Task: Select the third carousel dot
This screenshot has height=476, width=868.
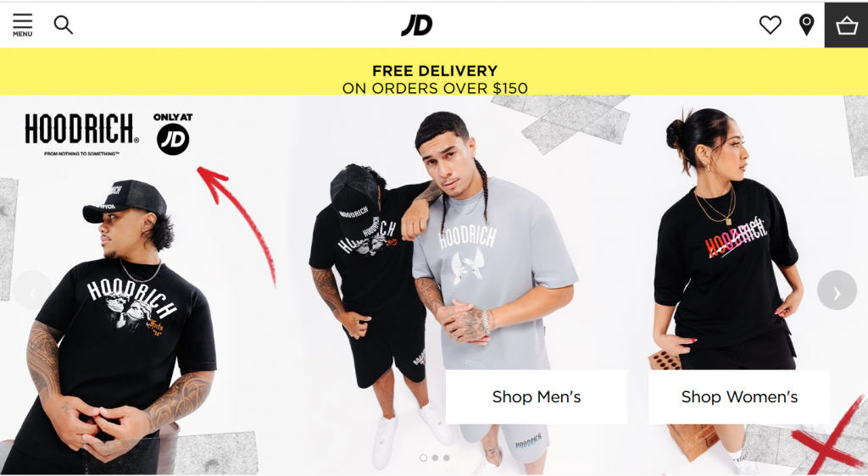Action: pos(446,457)
